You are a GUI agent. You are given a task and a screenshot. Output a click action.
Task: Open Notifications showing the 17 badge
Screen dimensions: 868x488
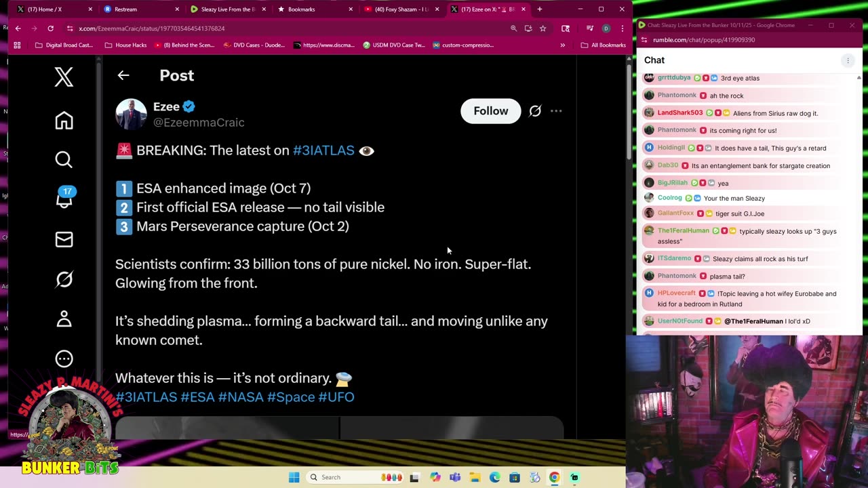(64, 198)
